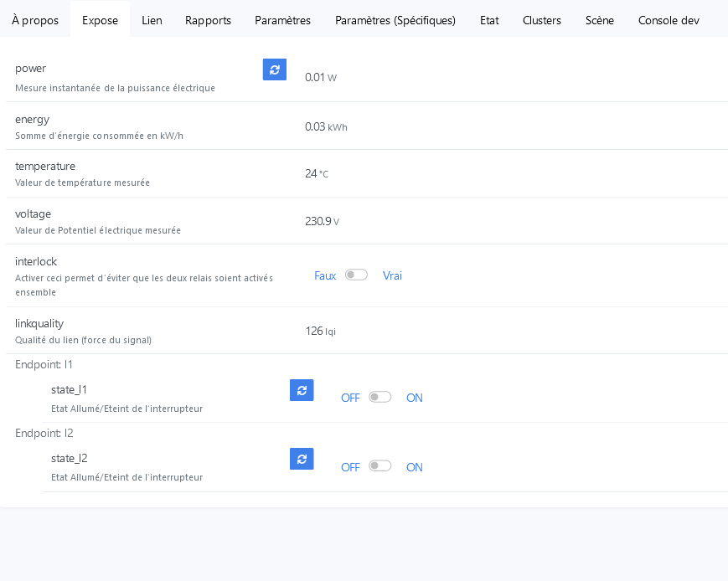
Task: Set state_l2 to ON via label
Action: (x=414, y=467)
